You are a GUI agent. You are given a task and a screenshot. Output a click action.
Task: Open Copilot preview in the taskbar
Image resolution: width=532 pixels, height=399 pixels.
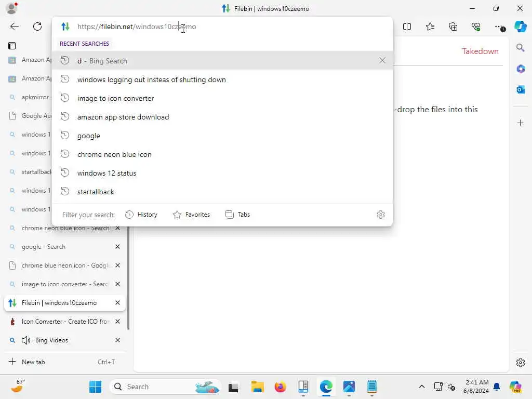pyautogui.click(x=515, y=387)
